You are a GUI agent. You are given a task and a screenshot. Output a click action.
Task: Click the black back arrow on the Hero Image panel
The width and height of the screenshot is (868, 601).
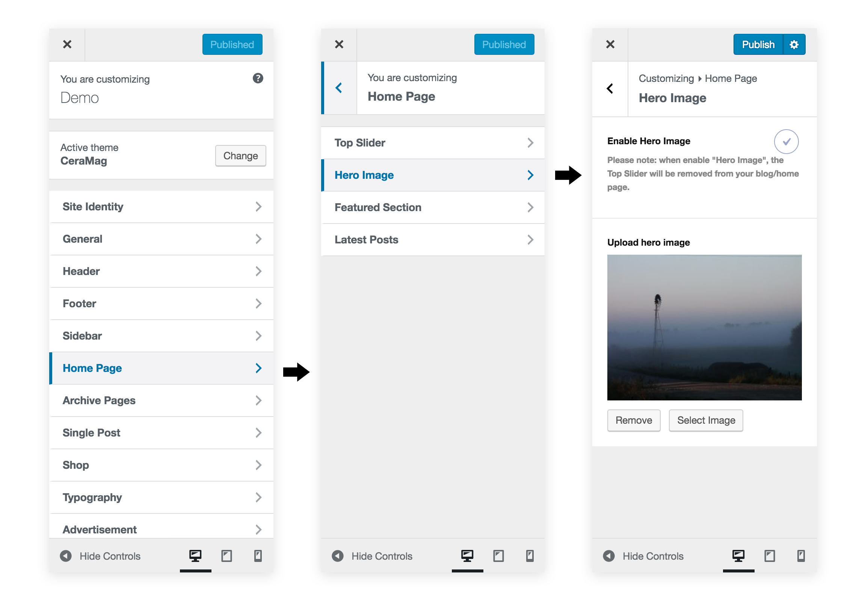[610, 89]
